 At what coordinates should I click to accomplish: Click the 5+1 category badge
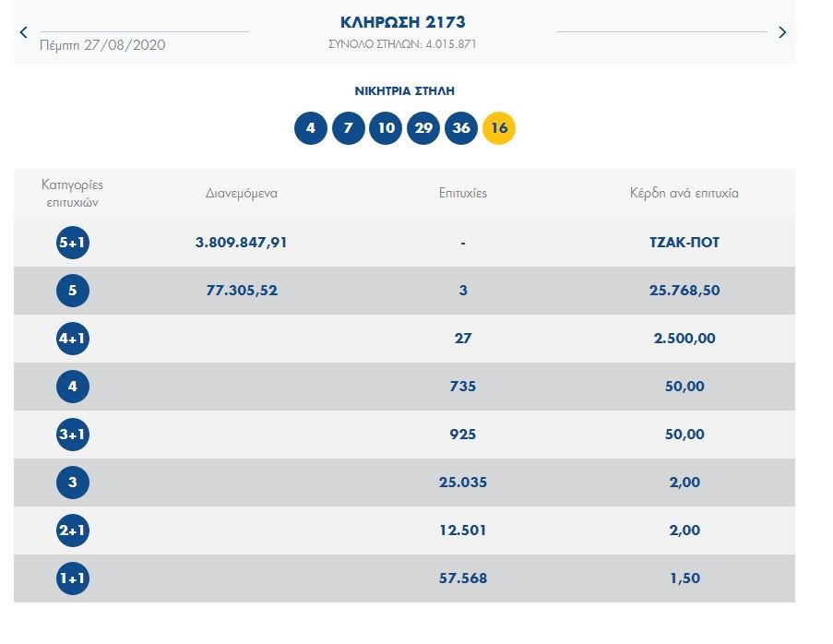[73, 243]
